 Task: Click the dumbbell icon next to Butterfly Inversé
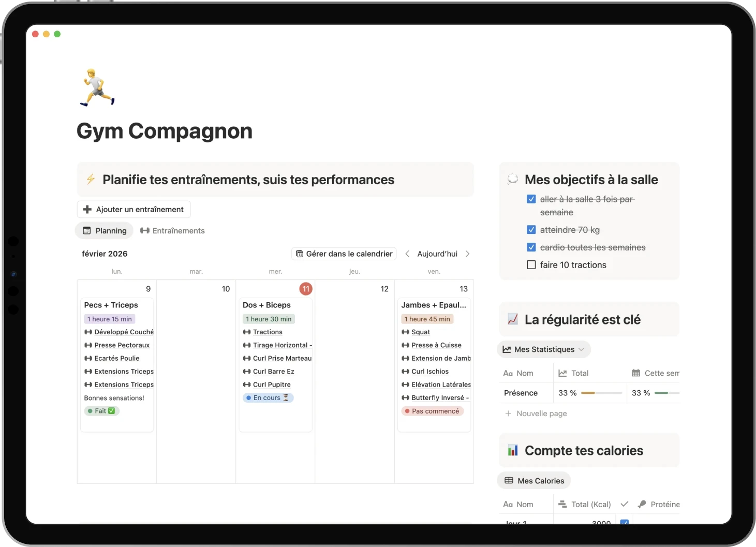pos(405,398)
